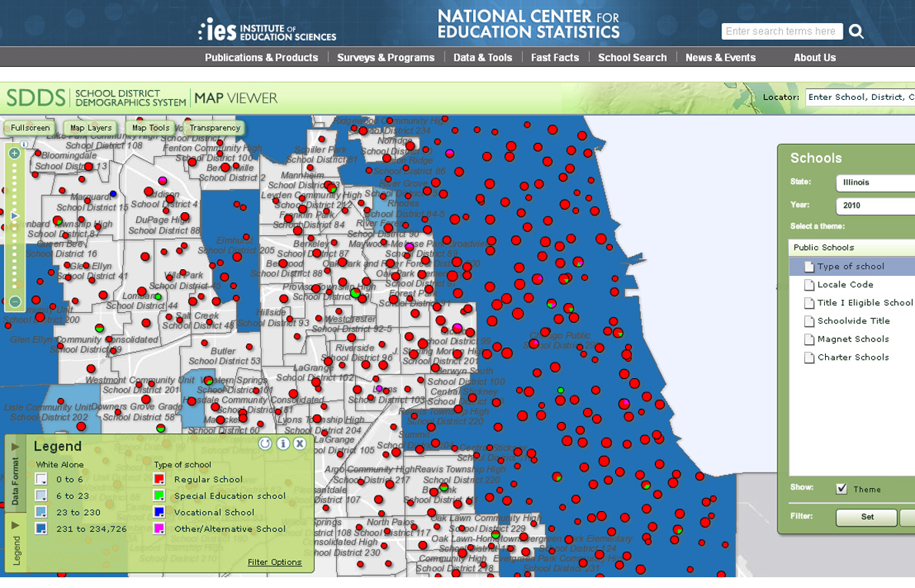The height and width of the screenshot is (588, 915).
Task: Open the Map Tools button
Action: [x=151, y=128]
